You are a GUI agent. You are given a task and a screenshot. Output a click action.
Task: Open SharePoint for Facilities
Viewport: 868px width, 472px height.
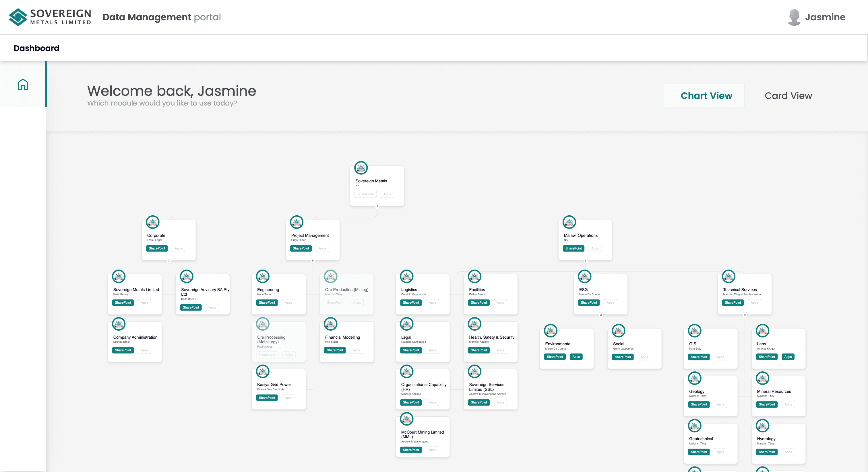point(479,303)
